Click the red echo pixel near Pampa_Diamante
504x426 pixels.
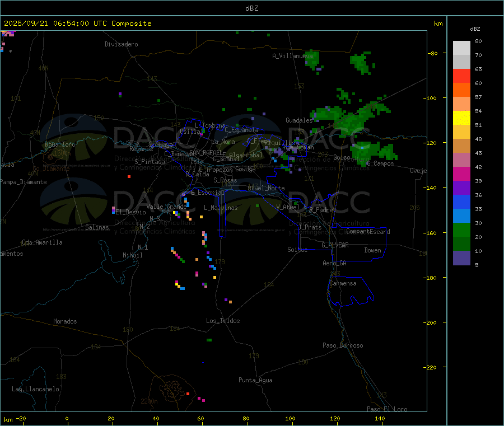point(129,177)
